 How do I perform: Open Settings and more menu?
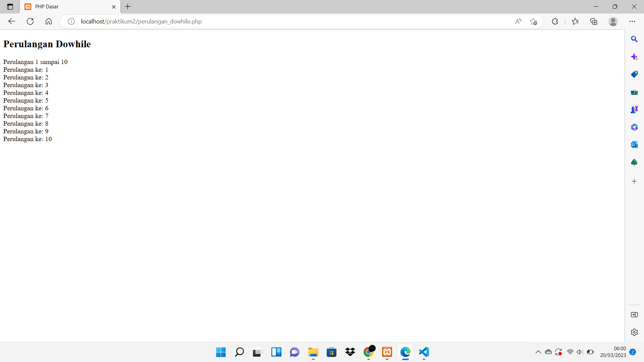point(632,21)
